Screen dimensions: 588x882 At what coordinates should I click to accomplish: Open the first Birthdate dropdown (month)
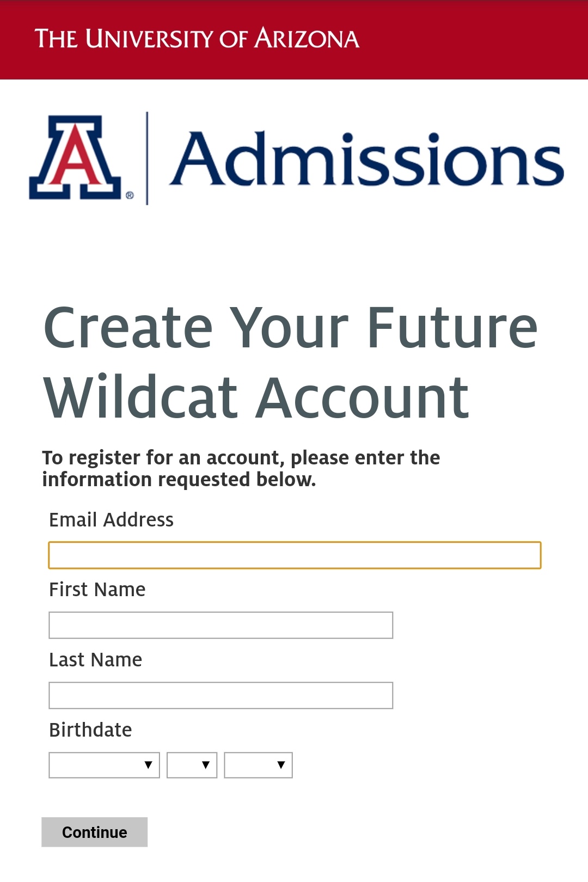click(104, 765)
